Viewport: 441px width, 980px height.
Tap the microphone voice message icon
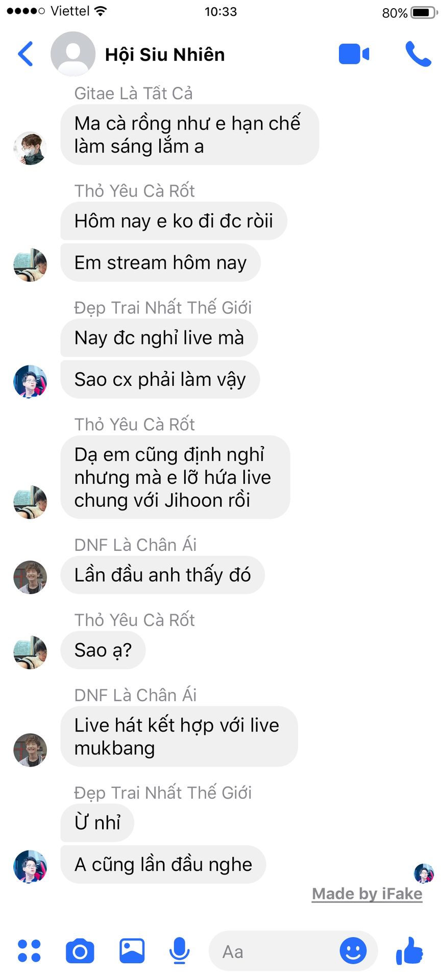pyautogui.click(x=180, y=951)
